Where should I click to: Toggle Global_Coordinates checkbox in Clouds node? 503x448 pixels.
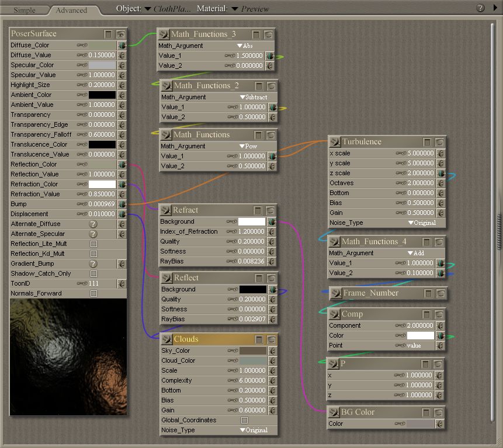pyautogui.click(x=244, y=421)
